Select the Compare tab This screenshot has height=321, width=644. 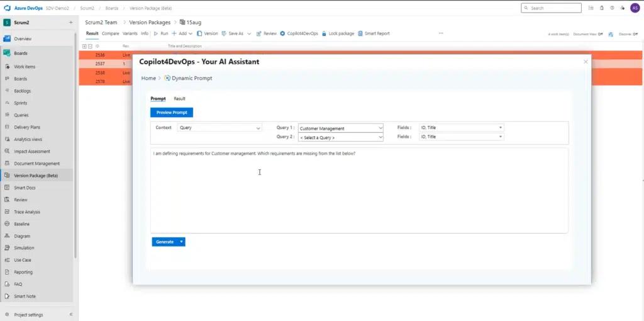click(111, 34)
